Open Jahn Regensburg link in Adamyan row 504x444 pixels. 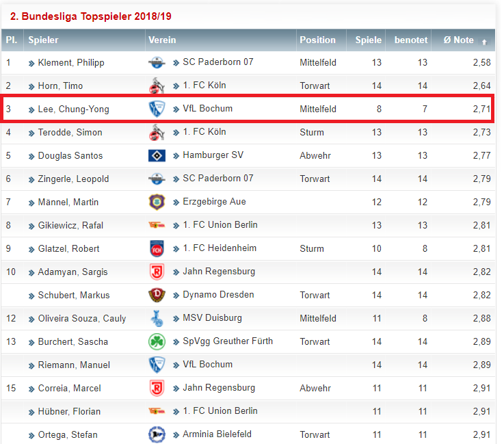[x=219, y=272]
